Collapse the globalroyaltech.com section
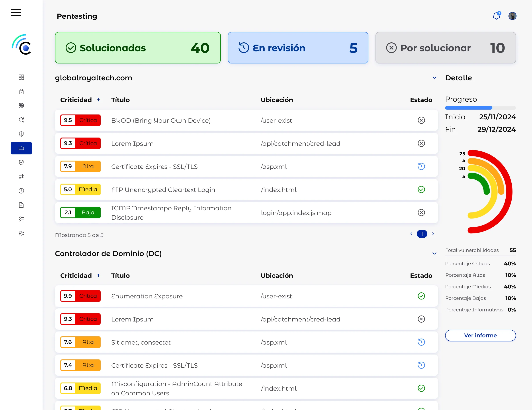The height and width of the screenshot is (410, 532). click(434, 78)
